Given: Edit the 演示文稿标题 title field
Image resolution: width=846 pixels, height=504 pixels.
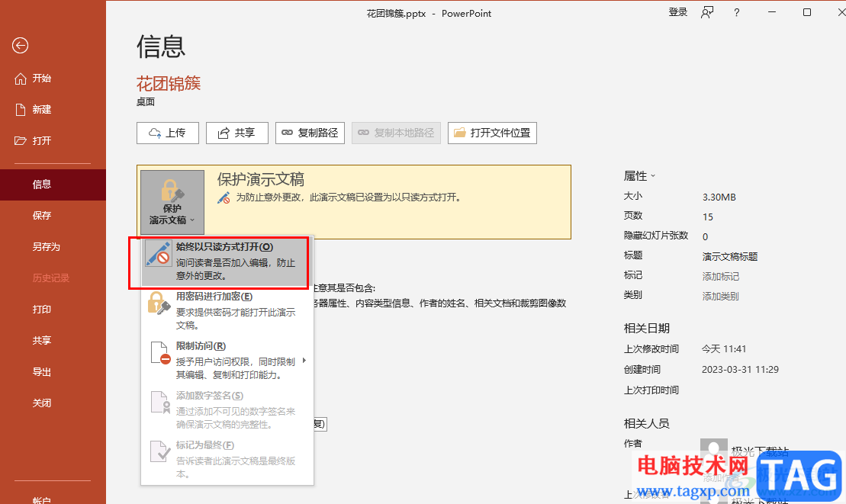Looking at the screenshot, I should coord(730,257).
